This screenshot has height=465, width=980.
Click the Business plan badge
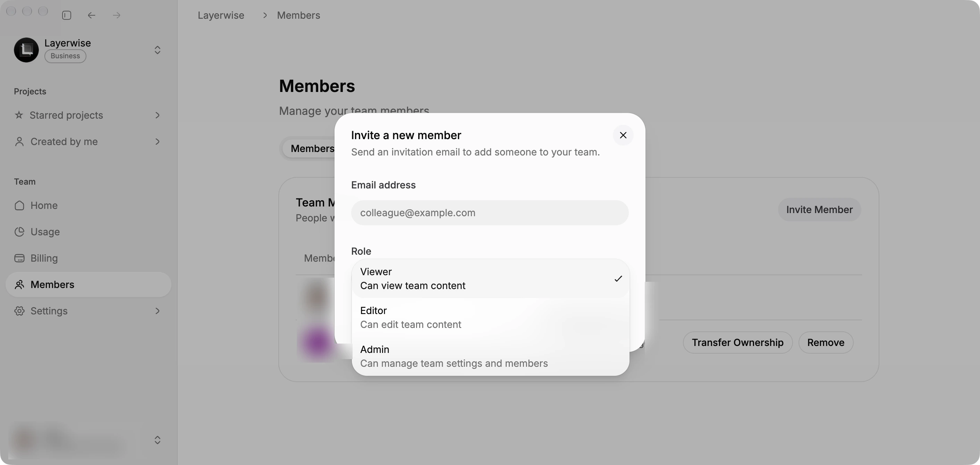[x=65, y=56]
